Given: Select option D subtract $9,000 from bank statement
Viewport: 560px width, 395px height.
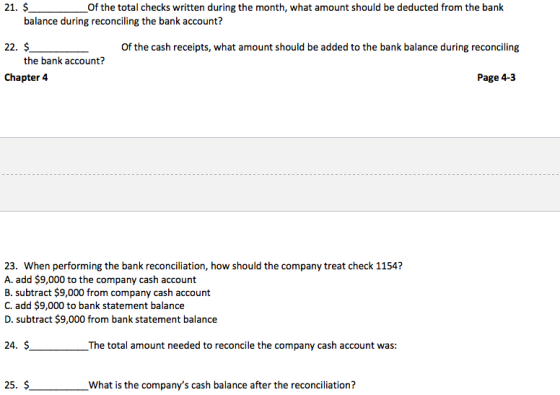Looking at the screenshot, I should (x=111, y=319).
